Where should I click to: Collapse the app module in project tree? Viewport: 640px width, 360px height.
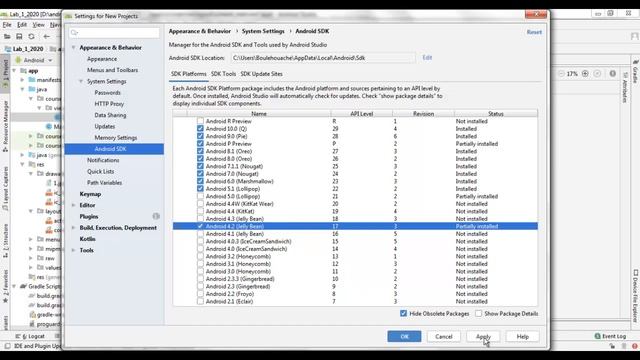click(x=15, y=71)
